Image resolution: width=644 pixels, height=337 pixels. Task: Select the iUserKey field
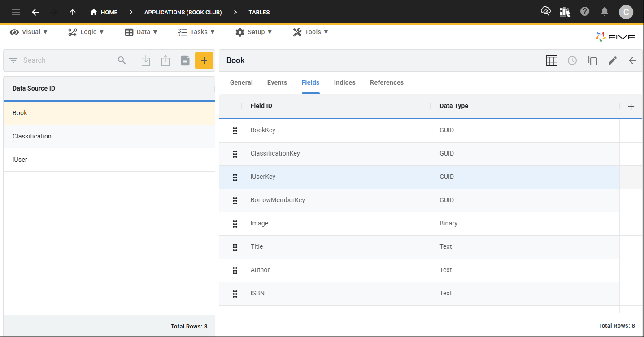click(263, 177)
